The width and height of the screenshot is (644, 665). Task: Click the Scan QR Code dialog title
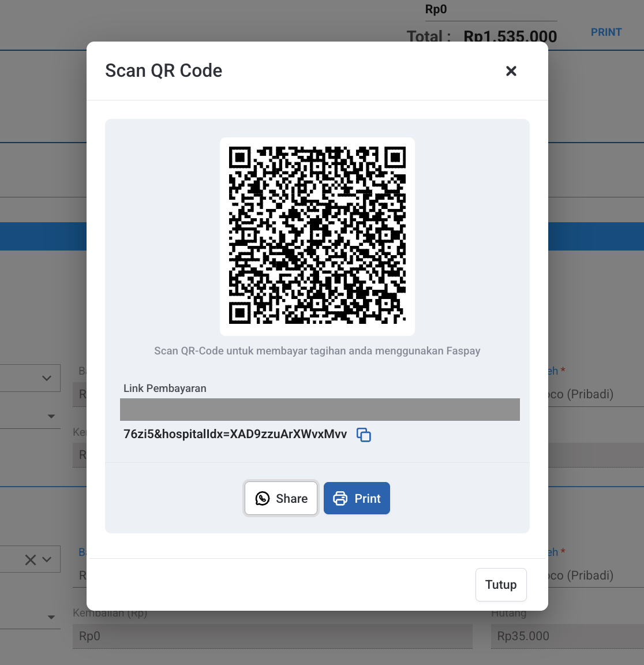(x=164, y=70)
